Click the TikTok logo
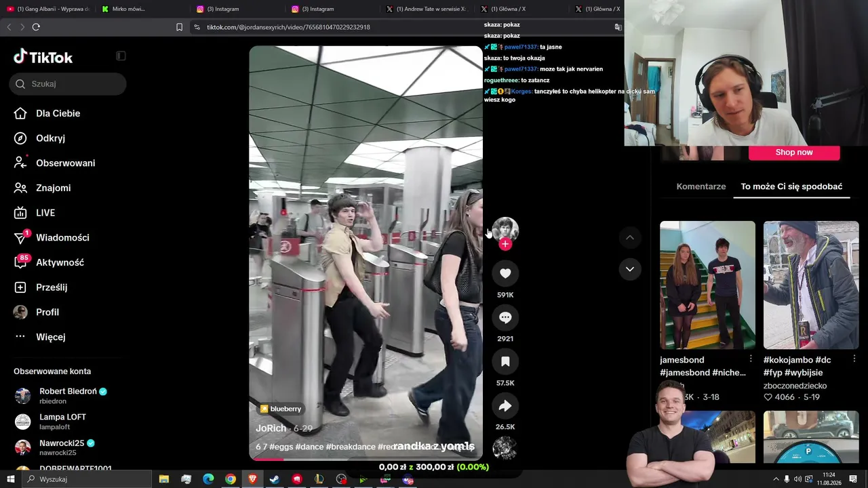The height and width of the screenshot is (488, 868). tap(43, 57)
